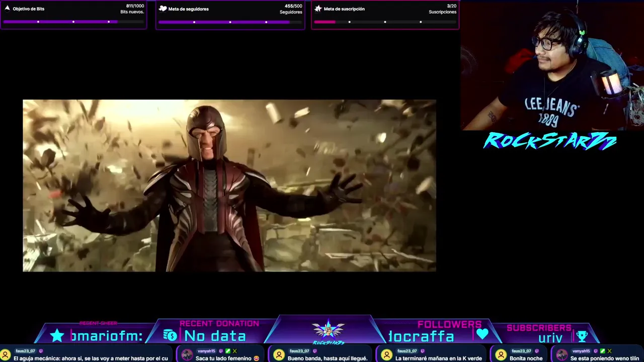
Task: Click the '3/20' subscriptions counter
Action: pos(451,6)
